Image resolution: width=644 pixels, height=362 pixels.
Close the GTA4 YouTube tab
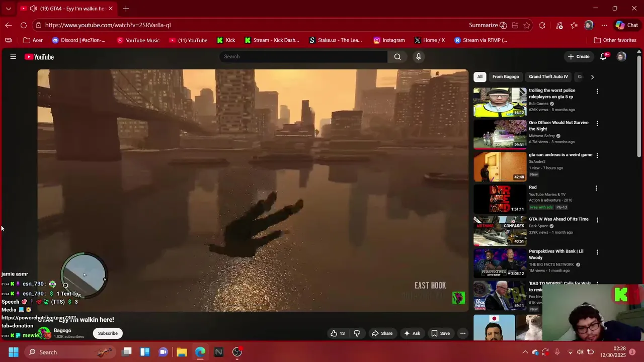(111, 9)
